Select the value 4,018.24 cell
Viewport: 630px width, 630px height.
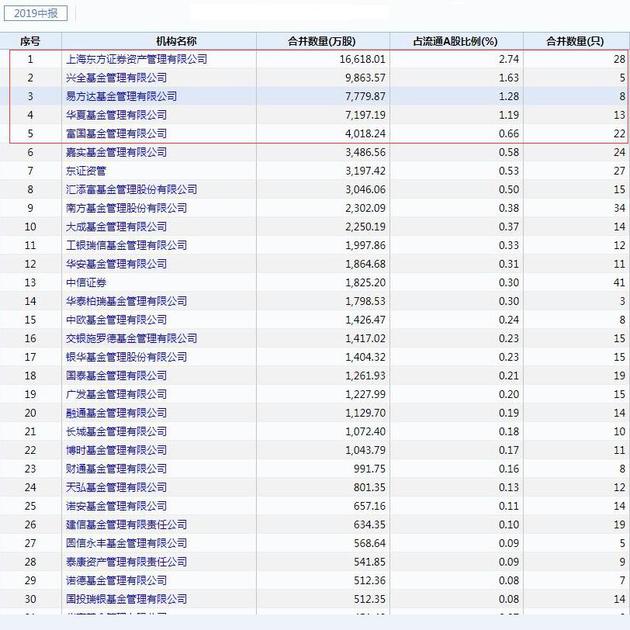tap(365, 133)
